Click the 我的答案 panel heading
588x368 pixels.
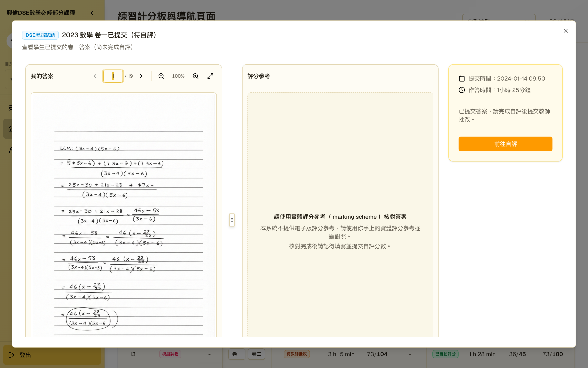coord(42,76)
